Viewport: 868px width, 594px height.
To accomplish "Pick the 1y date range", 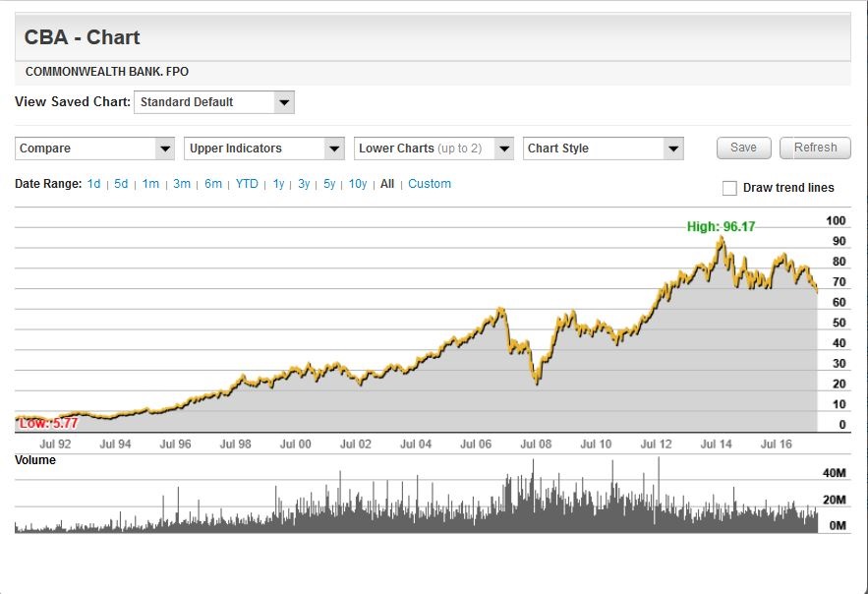I will point(278,184).
